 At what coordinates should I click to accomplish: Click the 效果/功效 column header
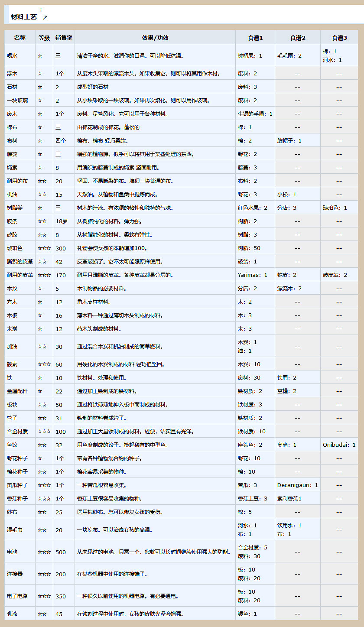(154, 38)
